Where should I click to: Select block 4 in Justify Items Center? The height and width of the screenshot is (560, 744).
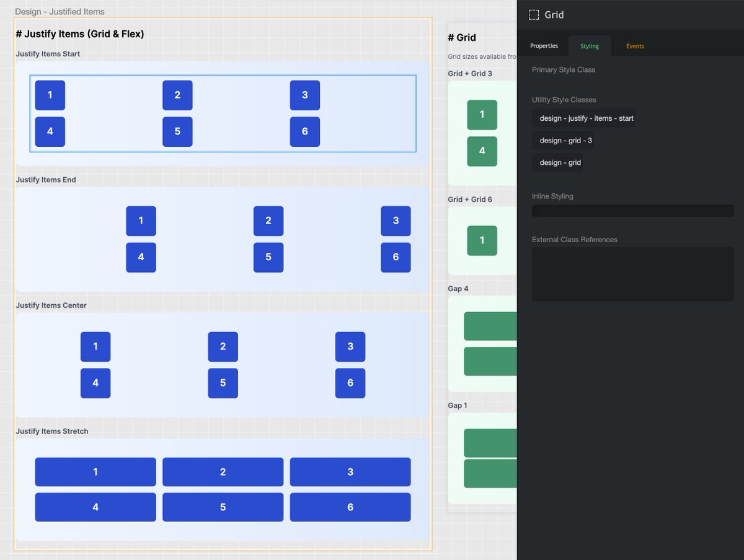95,383
